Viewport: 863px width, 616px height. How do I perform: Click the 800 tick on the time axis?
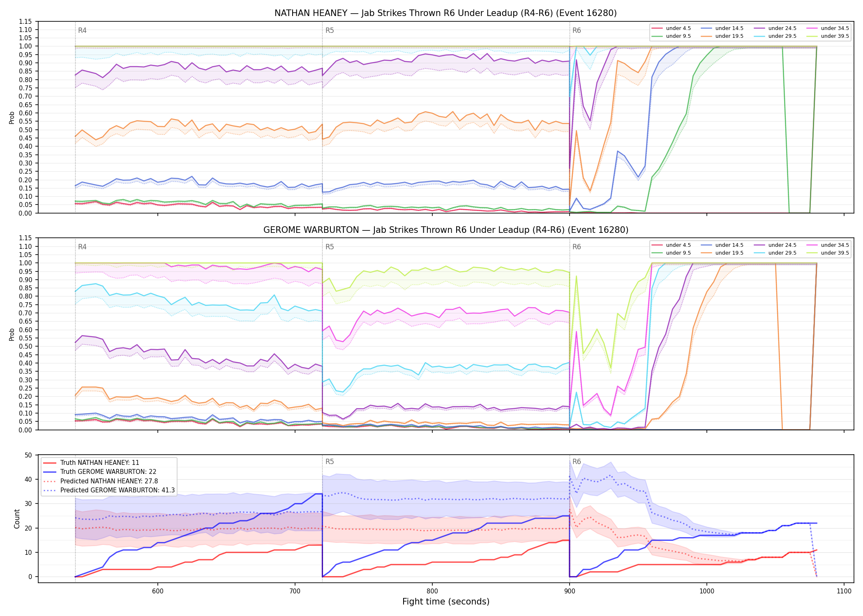(x=432, y=591)
